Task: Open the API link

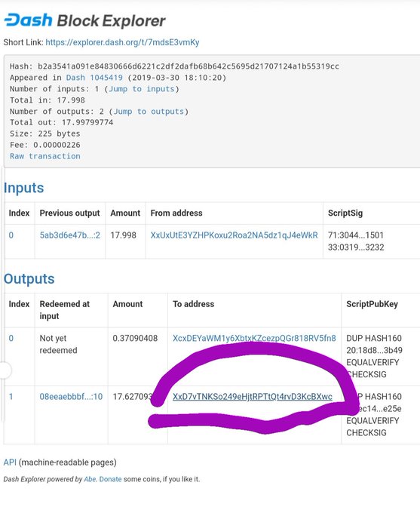Action: coord(10,462)
